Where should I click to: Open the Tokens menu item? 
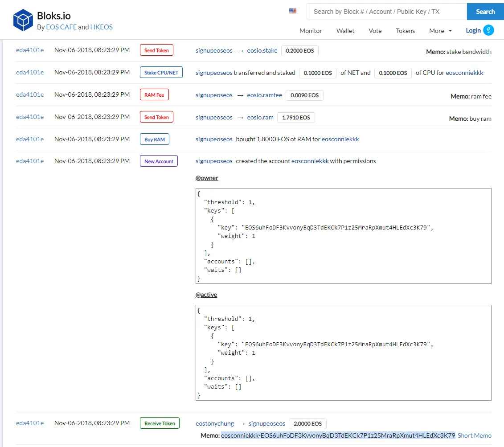point(405,31)
